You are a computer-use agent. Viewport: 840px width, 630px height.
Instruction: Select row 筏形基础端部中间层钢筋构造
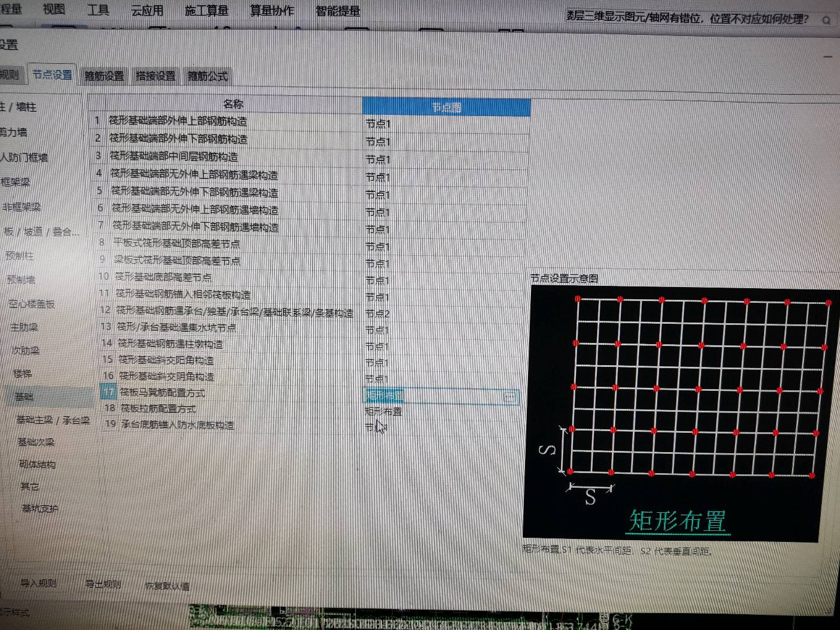174,156
